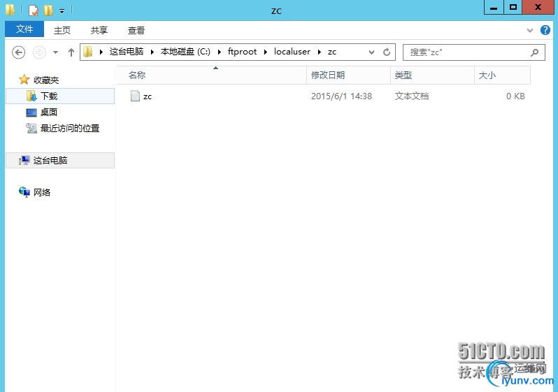This screenshot has height=392, width=558.
Task: Click ftproot in the address path
Action: click(243, 52)
